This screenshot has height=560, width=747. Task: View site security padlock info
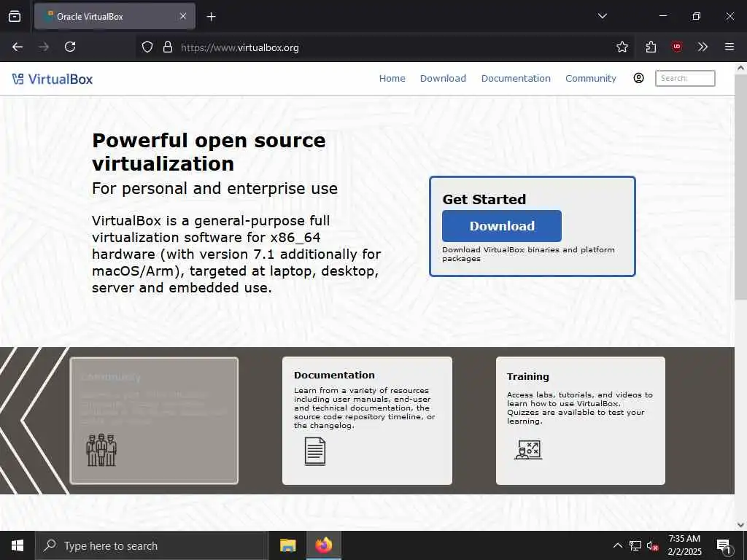pyautogui.click(x=168, y=47)
